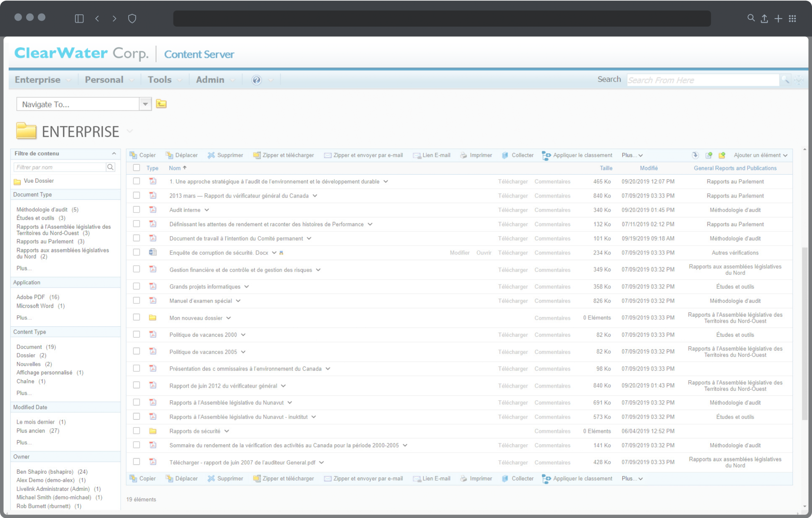Click Télécharger link for Grands projets informatiques
The height and width of the screenshot is (518, 812).
[512, 287]
